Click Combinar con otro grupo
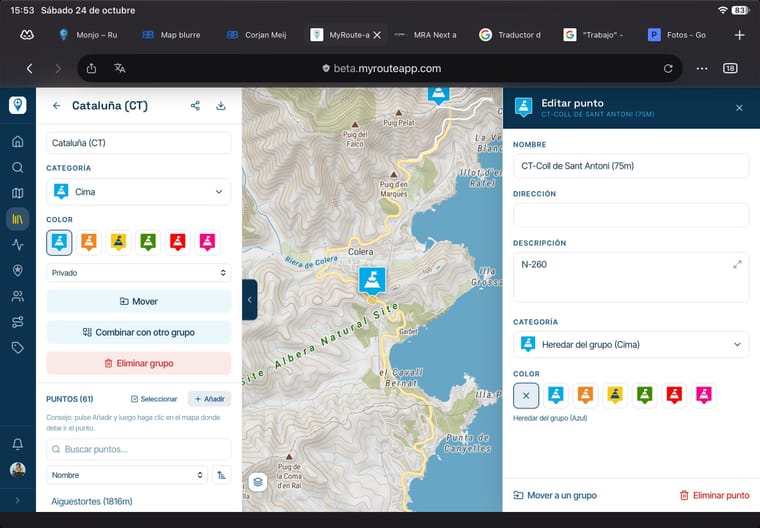This screenshot has height=528, width=760. pos(139,332)
